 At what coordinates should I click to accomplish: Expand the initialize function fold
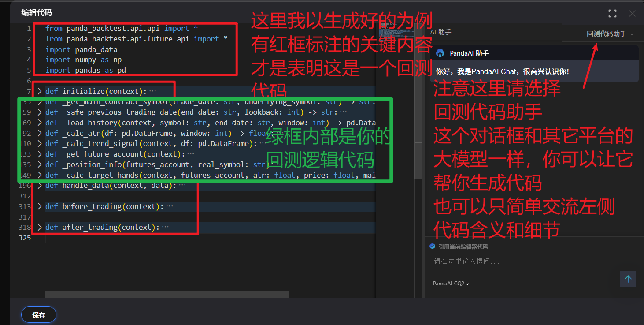(x=39, y=91)
